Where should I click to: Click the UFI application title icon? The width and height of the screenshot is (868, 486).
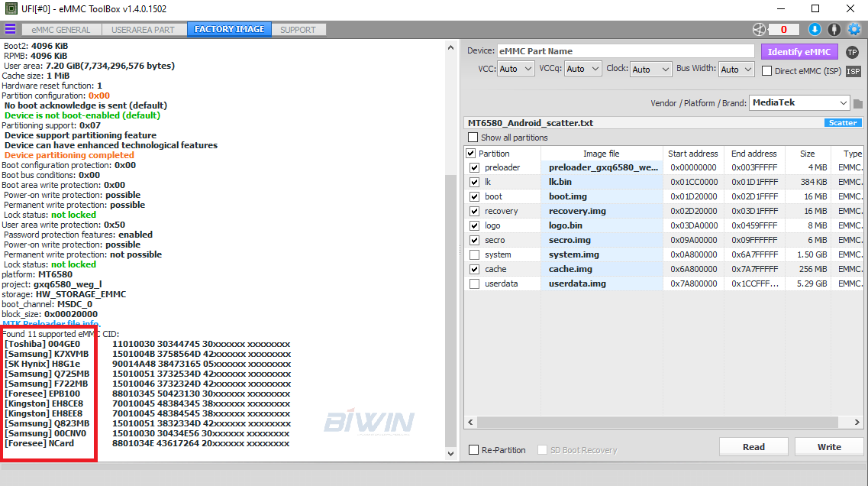[x=10, y=8]
